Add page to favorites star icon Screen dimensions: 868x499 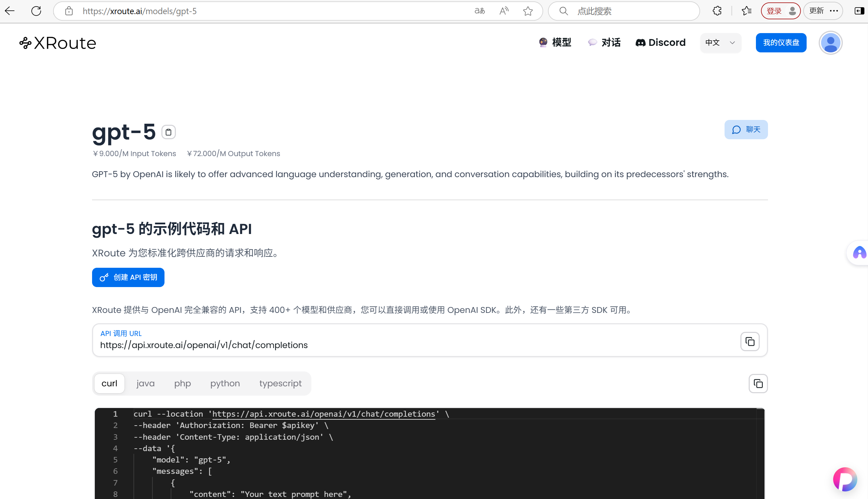[x=528, y=11]
